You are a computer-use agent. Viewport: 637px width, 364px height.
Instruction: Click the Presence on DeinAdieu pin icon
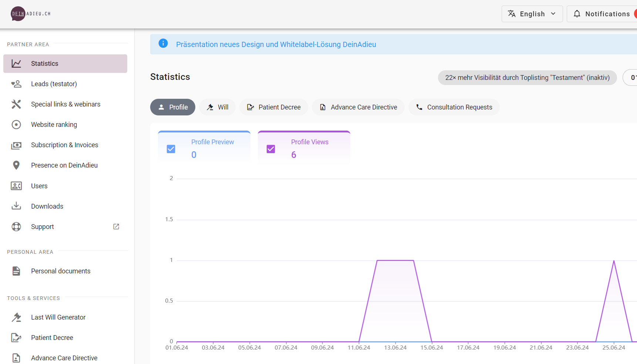coord(16,165)
